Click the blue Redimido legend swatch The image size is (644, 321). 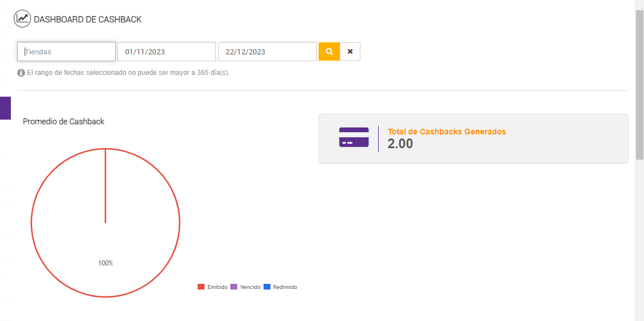[x=266, y=287]
